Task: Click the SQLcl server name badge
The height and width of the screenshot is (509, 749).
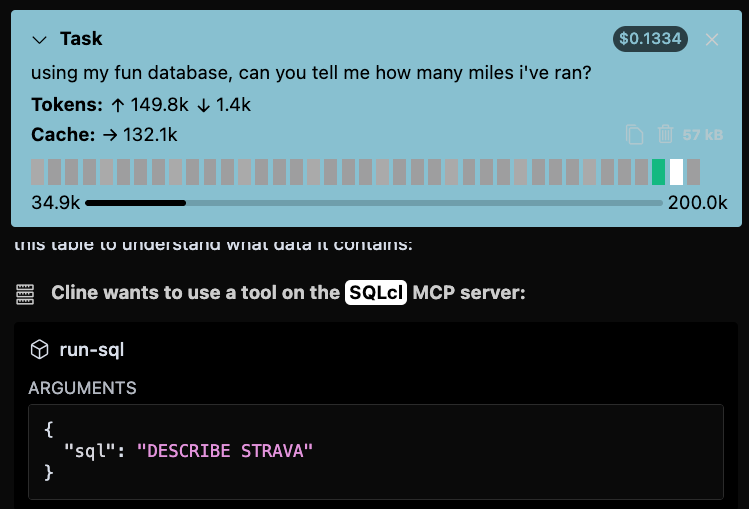Action: pyautogui.click(x=376, y=293)
